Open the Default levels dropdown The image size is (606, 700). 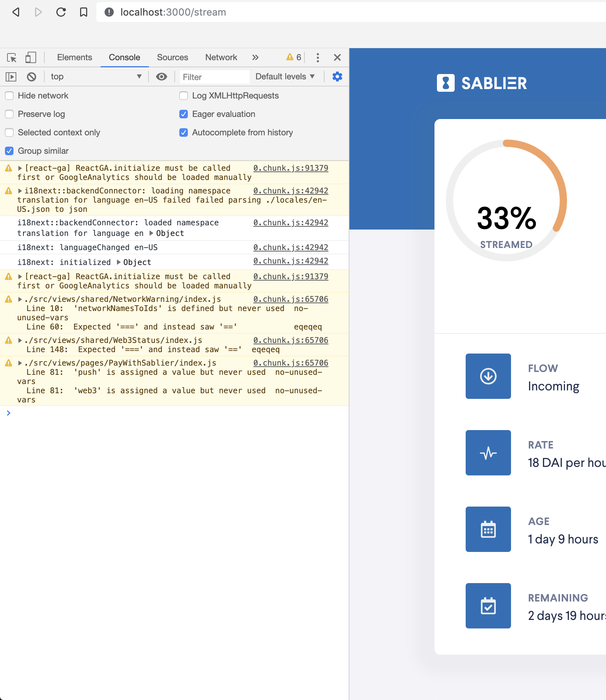pos(285,77)
